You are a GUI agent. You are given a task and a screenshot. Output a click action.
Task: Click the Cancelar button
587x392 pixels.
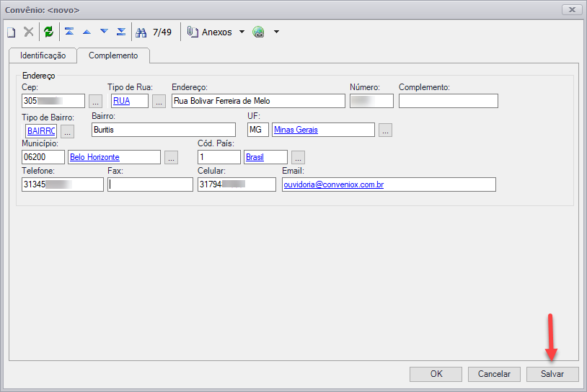[494, 374]
